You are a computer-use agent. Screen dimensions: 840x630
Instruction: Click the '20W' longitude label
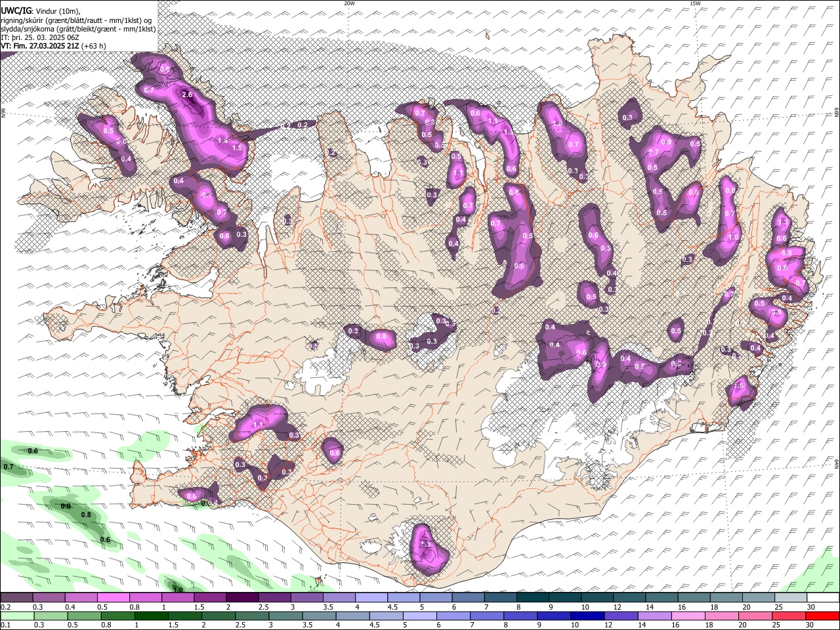349,3
